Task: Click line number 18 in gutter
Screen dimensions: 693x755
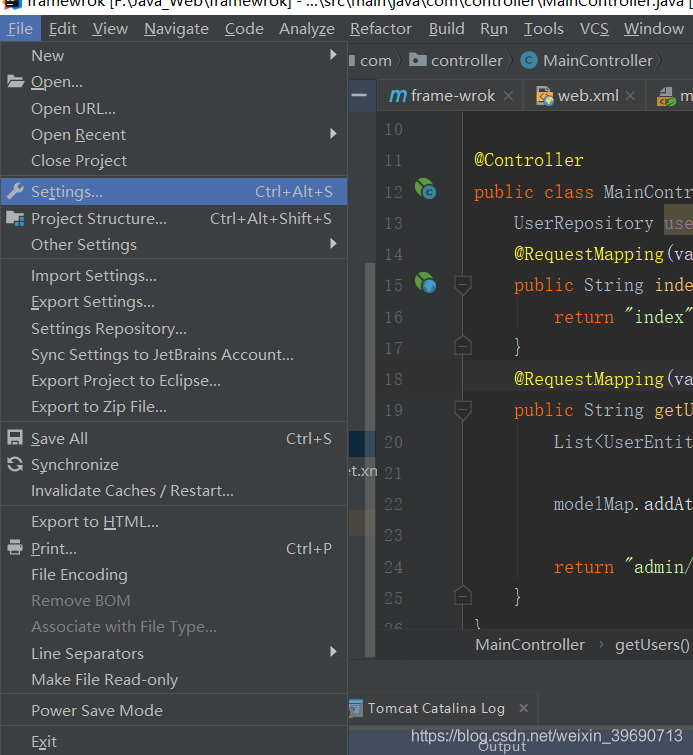Action: pos(393,379)
